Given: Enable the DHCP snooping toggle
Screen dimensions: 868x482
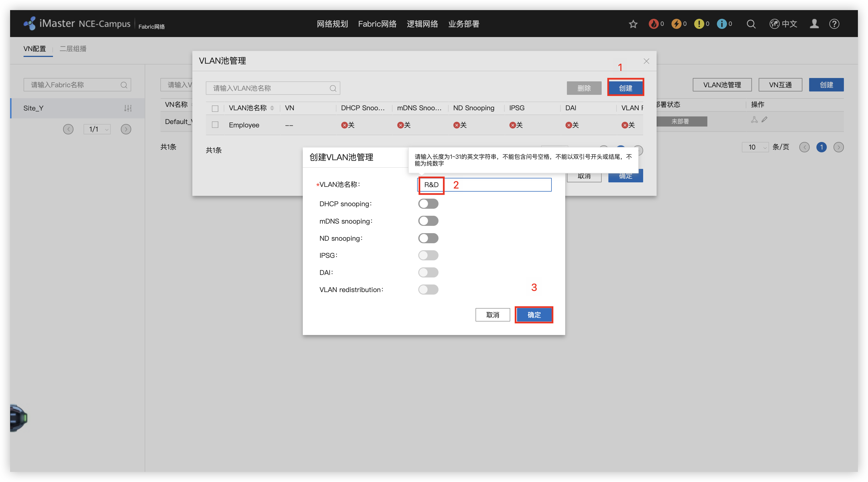Looking at the screenshot, I should 428,204.
